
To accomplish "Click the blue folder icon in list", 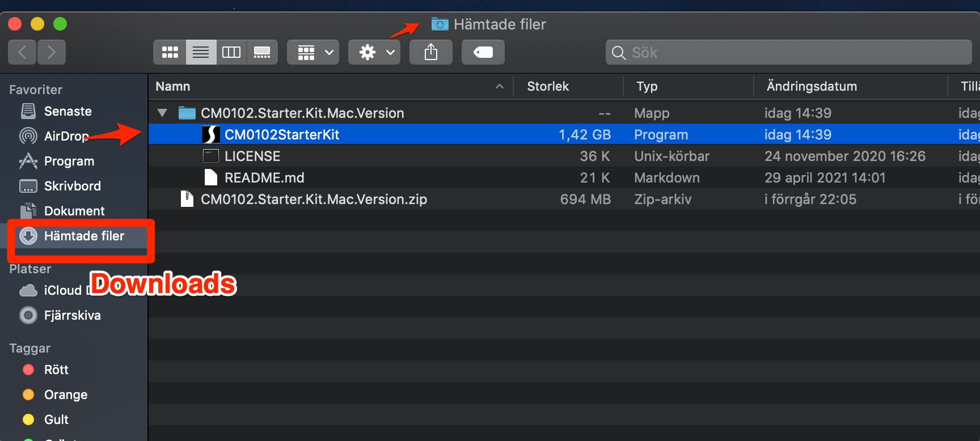I will coord(187,113).
